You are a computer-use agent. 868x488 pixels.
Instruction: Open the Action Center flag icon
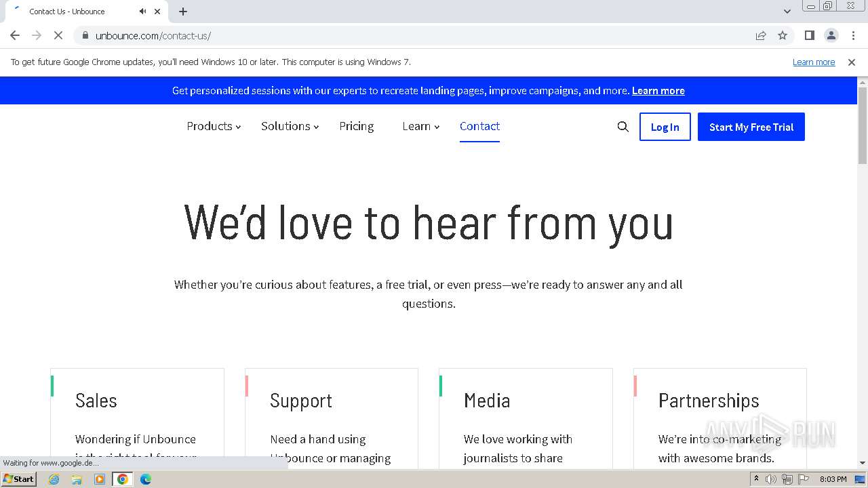(x=802, y=479)
